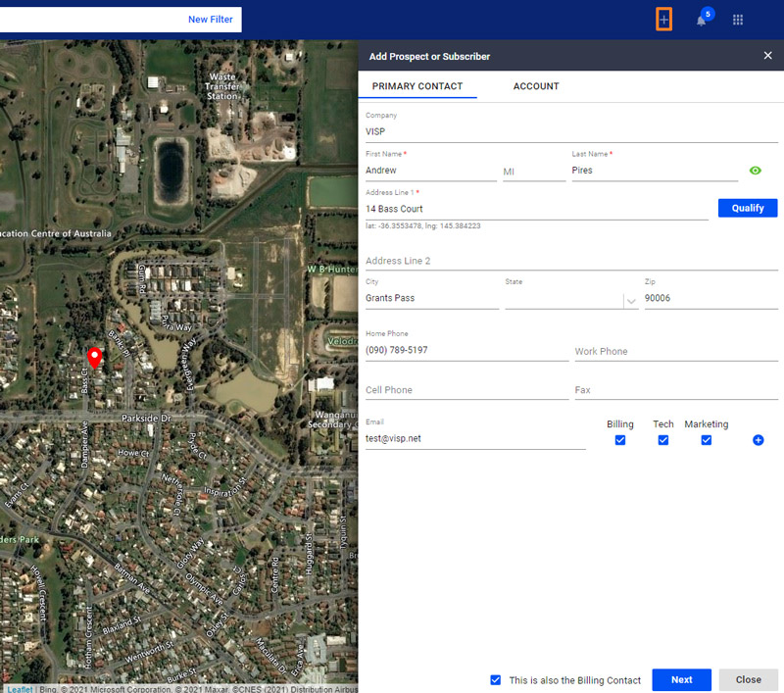Image resolution: width=784 pixels, height=693 pixels.
Task: Click the Home Phone field
Action: [x=466, y=351]
